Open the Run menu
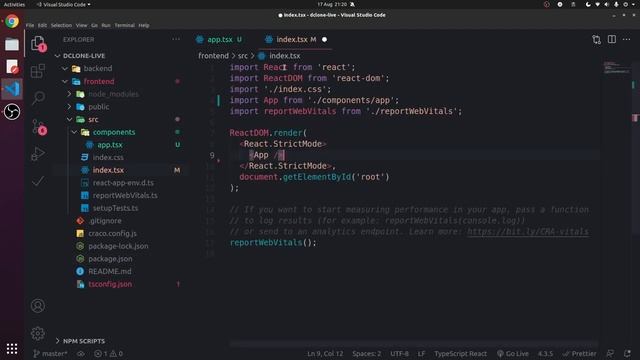 pos(106,25)
